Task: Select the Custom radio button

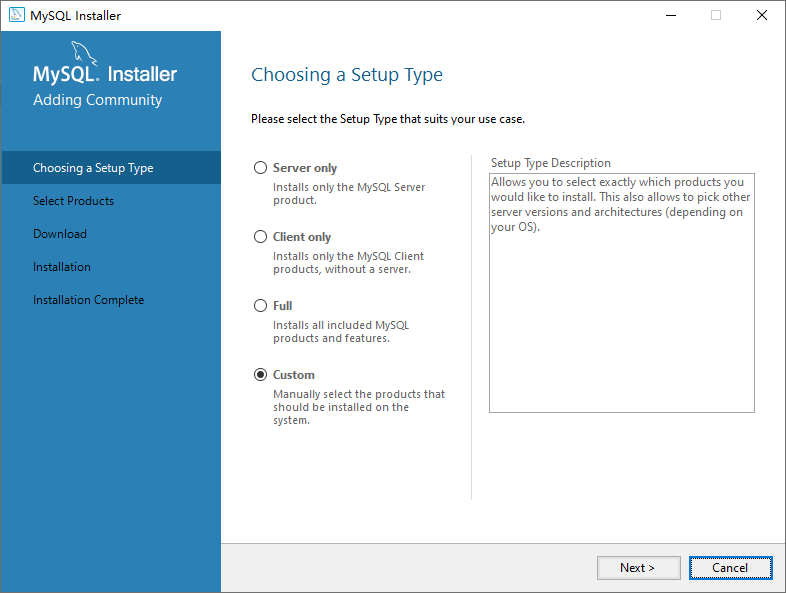Action: (261, 375)
